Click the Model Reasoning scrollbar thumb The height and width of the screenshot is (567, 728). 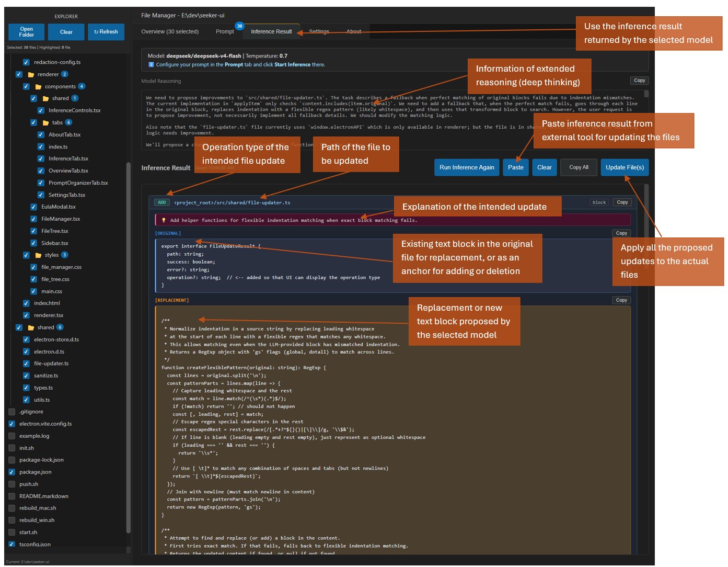pos(646,94)
